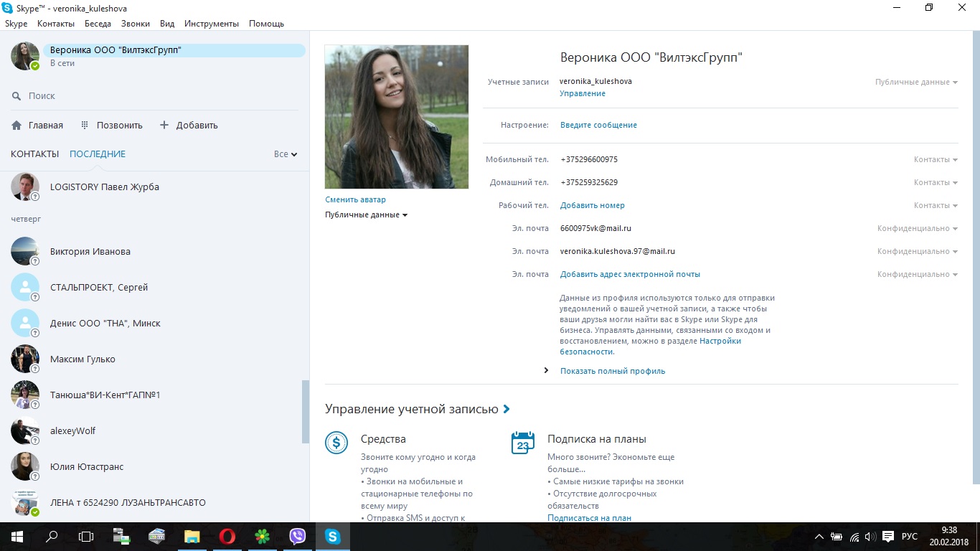Click the РУС language indicator
Image resolution: width=980 pixels, height=551 pixels.
[x=910, y=536]
